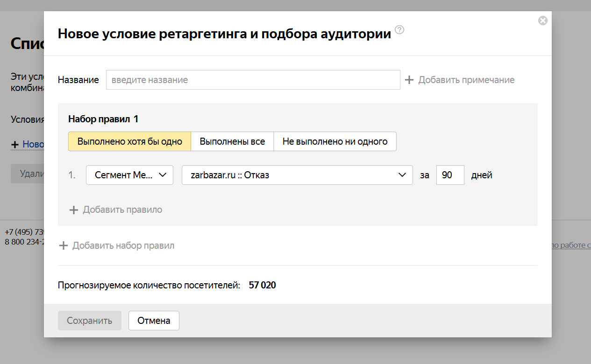
Task: Open the Сегмент Ме... rule type dropdown
Action: coord(129,175)
